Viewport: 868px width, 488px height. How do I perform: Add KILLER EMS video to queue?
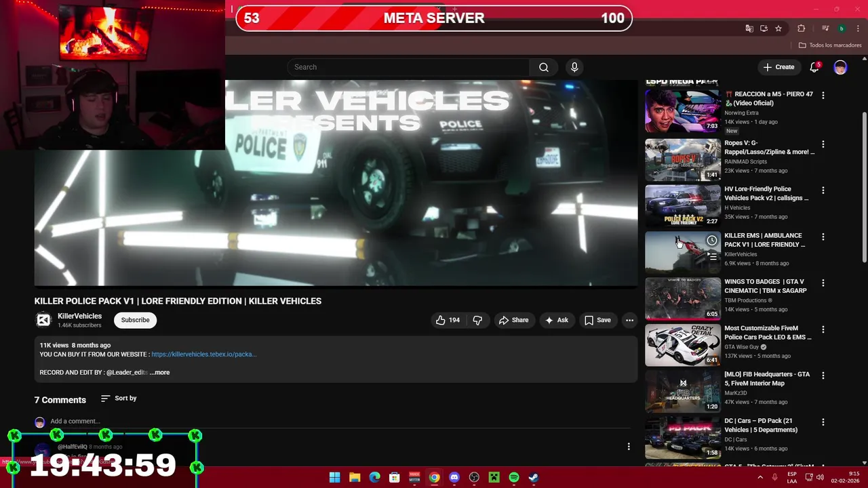point(712,257)
